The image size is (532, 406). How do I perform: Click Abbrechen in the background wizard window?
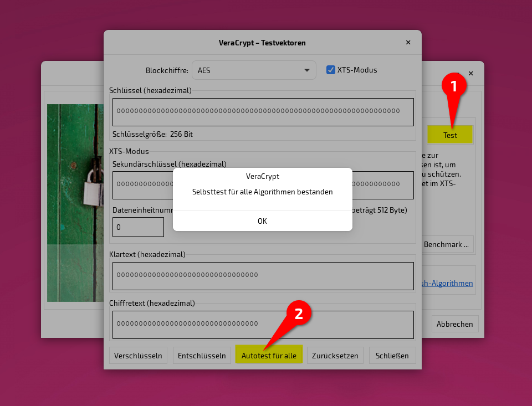(x=454, y=324)
